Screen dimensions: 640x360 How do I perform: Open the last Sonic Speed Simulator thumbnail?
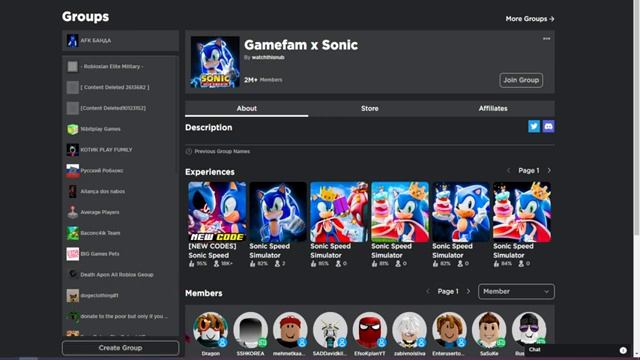point(522,212)
